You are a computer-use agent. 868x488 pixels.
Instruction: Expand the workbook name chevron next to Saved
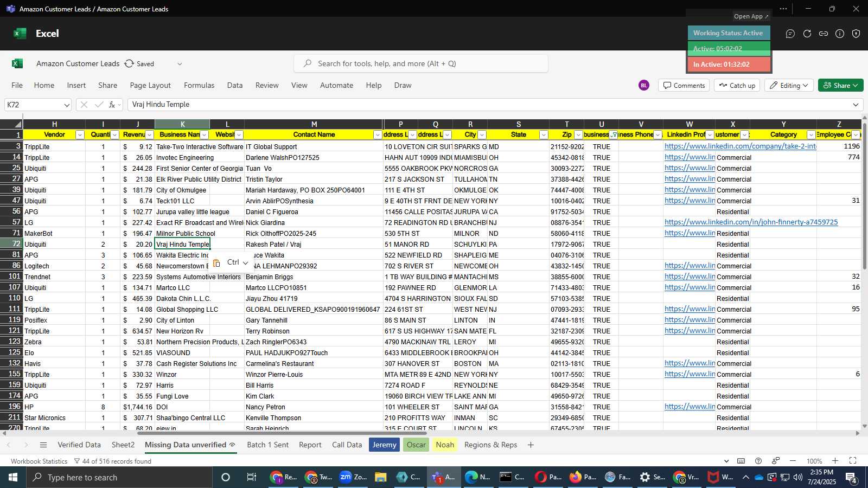tap(180, 64)
